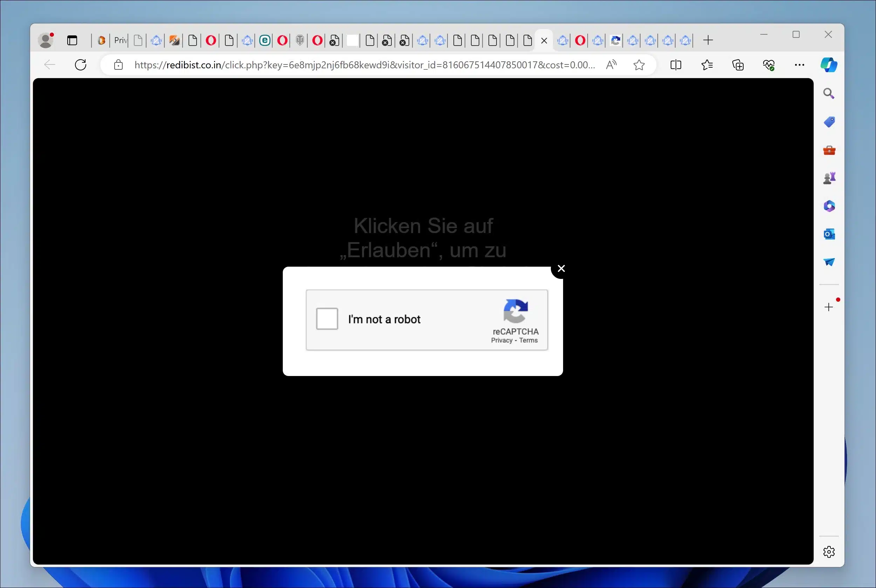
Task: View site information via the lock icon
Action: tap(118, 65)
